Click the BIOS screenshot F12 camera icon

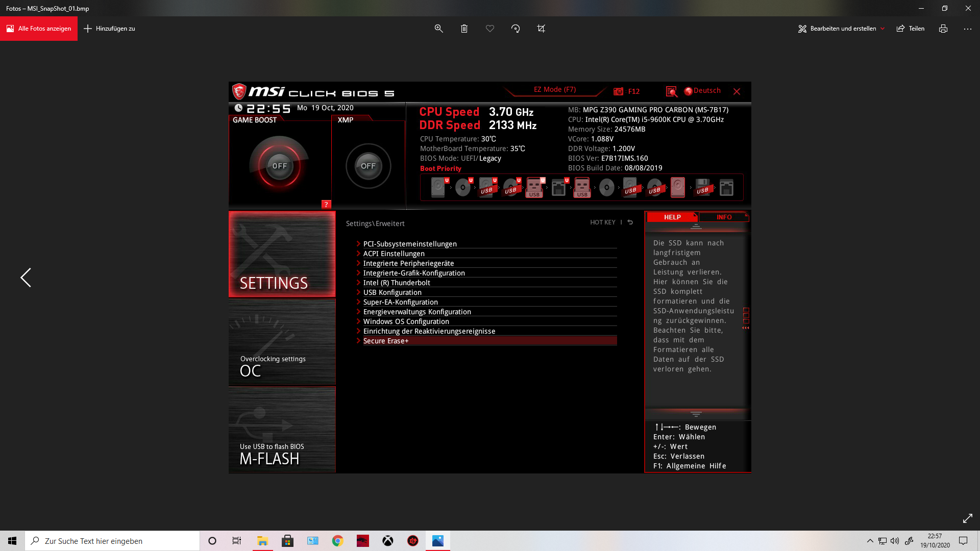[619, 91]
